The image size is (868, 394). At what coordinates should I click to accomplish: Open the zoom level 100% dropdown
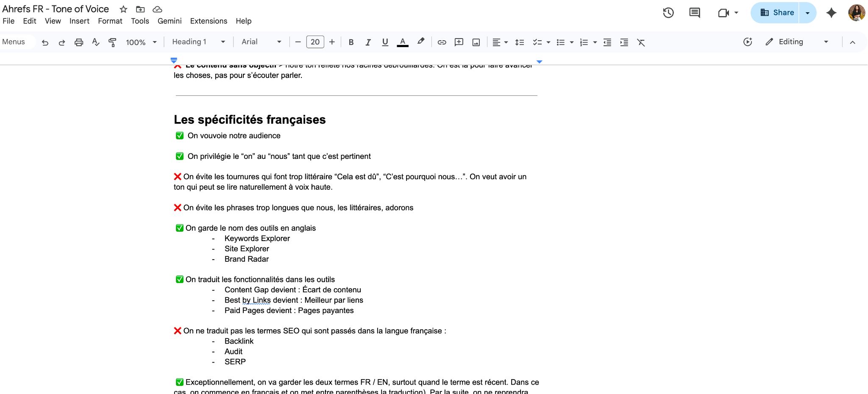[141, 42]
